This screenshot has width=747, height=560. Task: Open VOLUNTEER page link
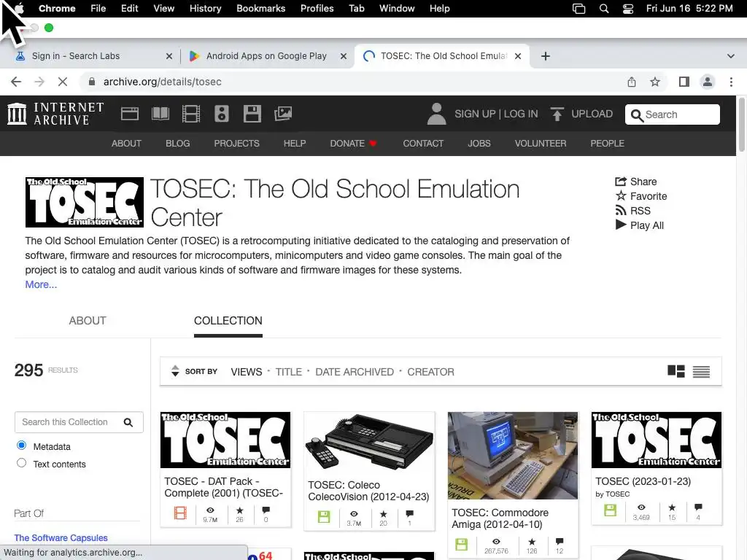(x=541, y=144)
